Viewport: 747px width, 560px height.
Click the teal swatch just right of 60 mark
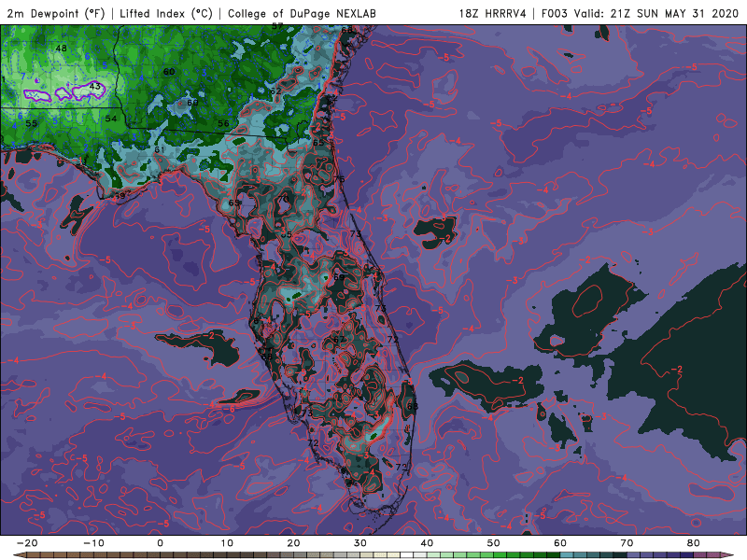[x=567, y=555]
